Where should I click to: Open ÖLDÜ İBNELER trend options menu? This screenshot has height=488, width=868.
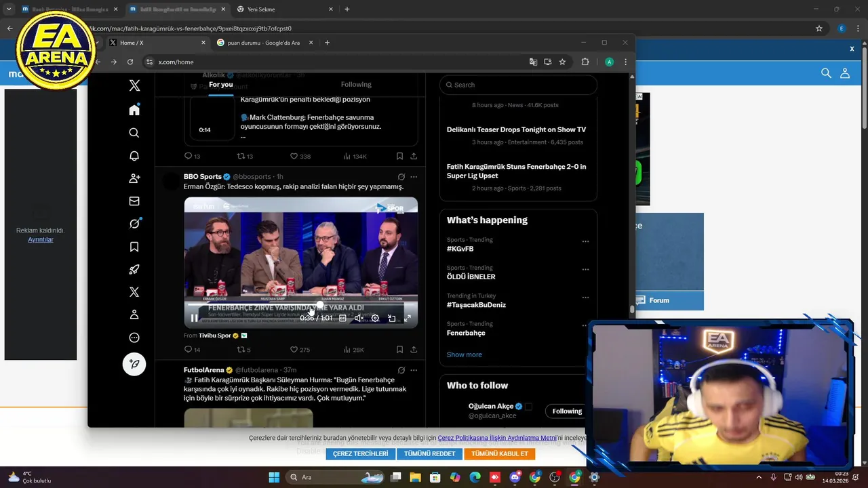585,269
